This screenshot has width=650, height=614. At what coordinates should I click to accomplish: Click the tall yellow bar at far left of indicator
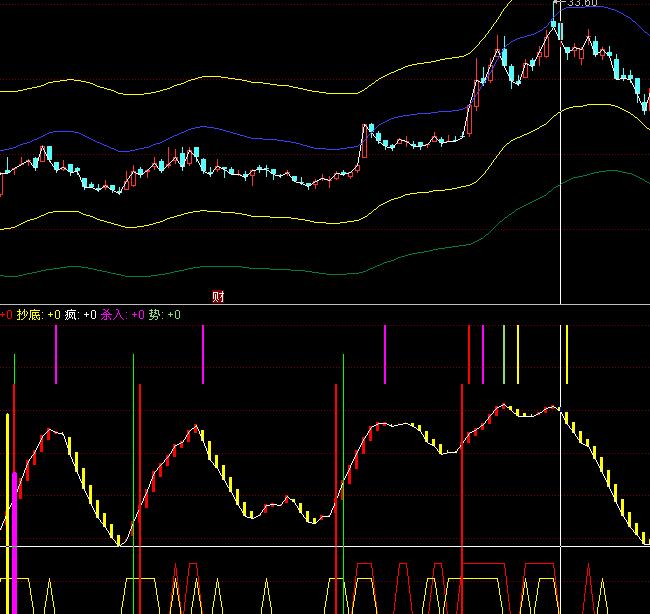(x=8, y=480)
